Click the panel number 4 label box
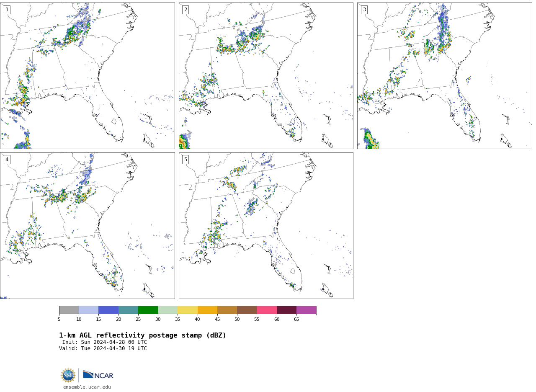 [7, 160]
